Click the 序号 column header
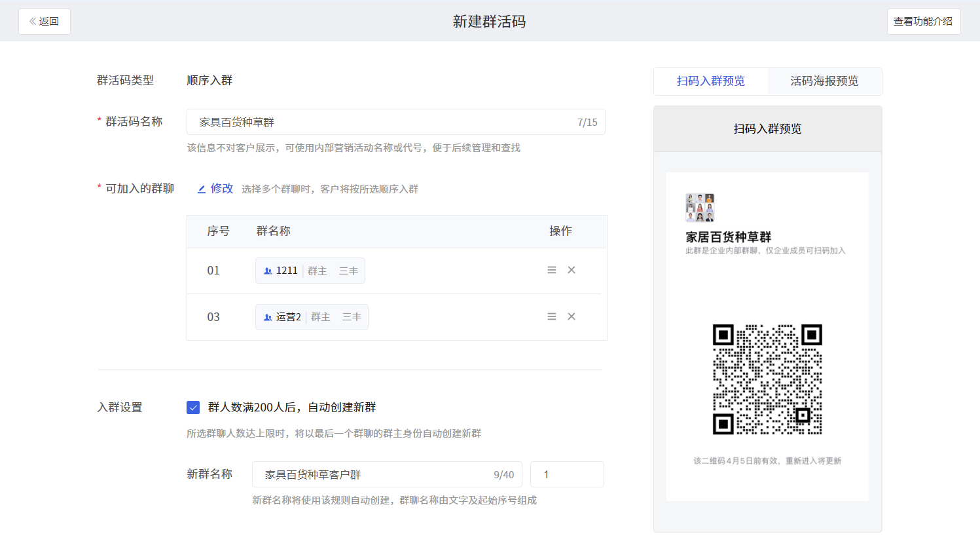Viewport: 980px width, 549px height. click(218, 231)
